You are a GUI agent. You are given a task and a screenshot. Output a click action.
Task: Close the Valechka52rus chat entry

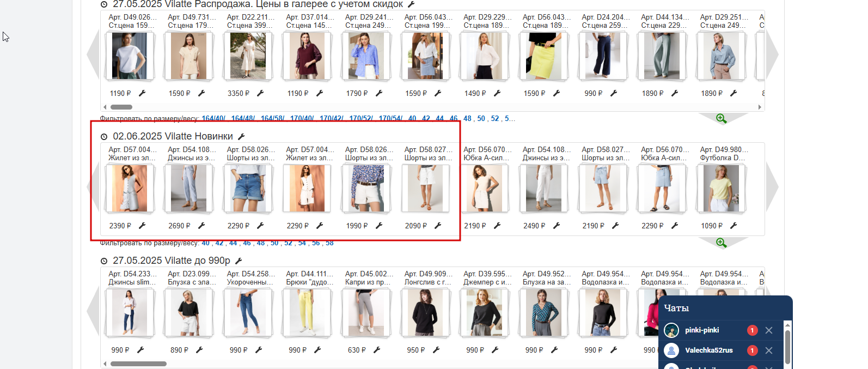click(x=769, y=350)
